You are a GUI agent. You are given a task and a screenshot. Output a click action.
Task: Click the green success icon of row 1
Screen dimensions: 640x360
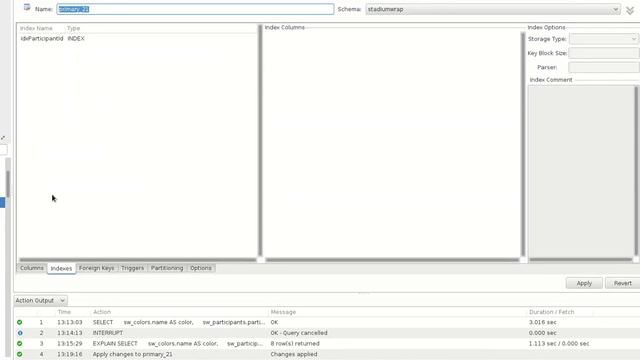(x=20, y=322)
